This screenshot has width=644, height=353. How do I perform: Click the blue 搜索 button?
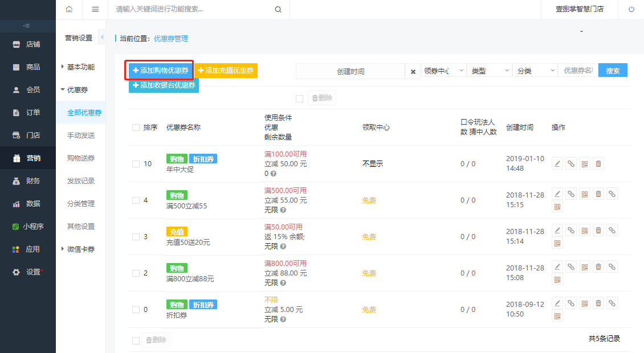pyautogui.click(x=613, y=71)
